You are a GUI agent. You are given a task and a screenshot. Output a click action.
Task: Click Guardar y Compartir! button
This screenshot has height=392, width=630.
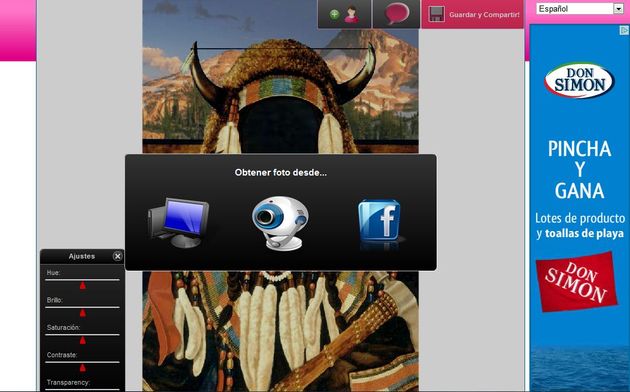472,14
